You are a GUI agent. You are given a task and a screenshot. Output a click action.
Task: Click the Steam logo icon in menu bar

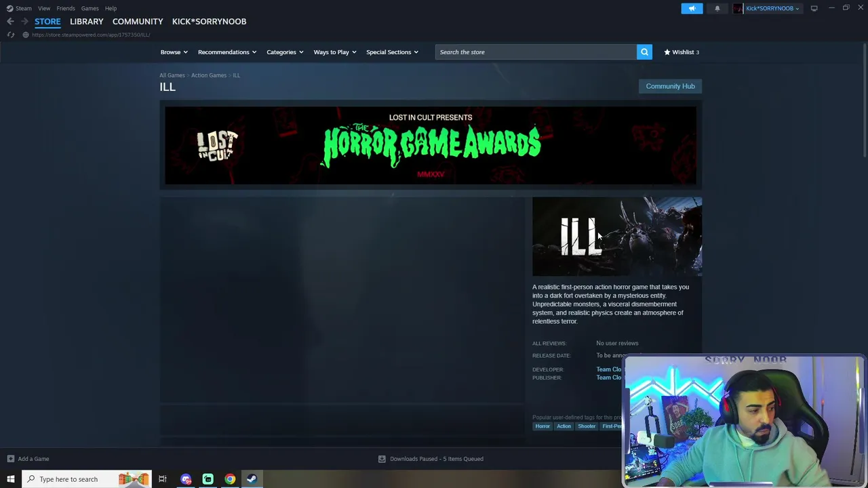(9, 8)
